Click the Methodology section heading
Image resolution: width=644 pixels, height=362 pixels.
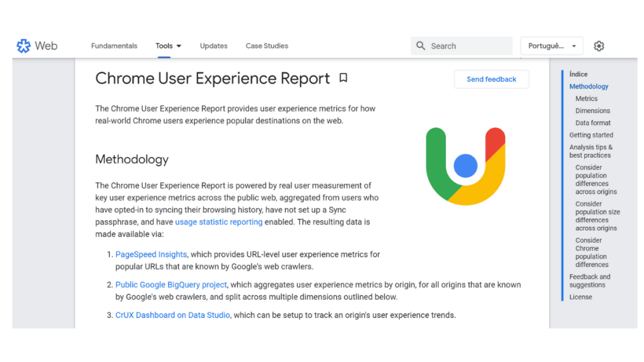click(132, 159)
